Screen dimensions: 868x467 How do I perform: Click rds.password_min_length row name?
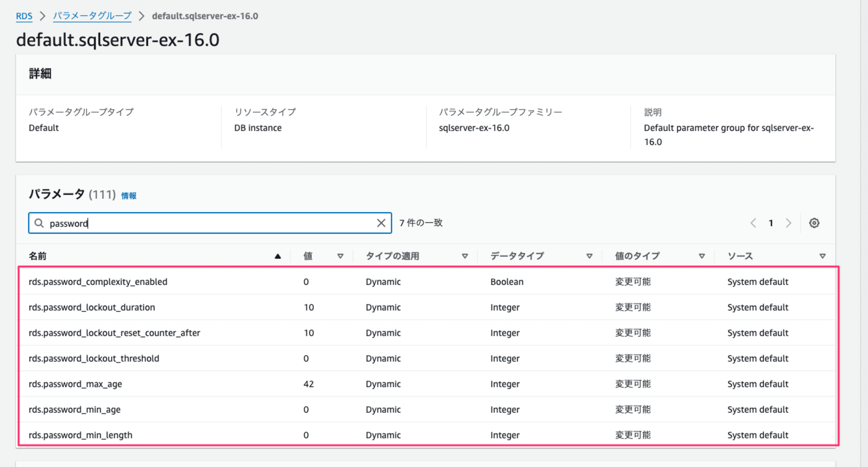point(81,435)
